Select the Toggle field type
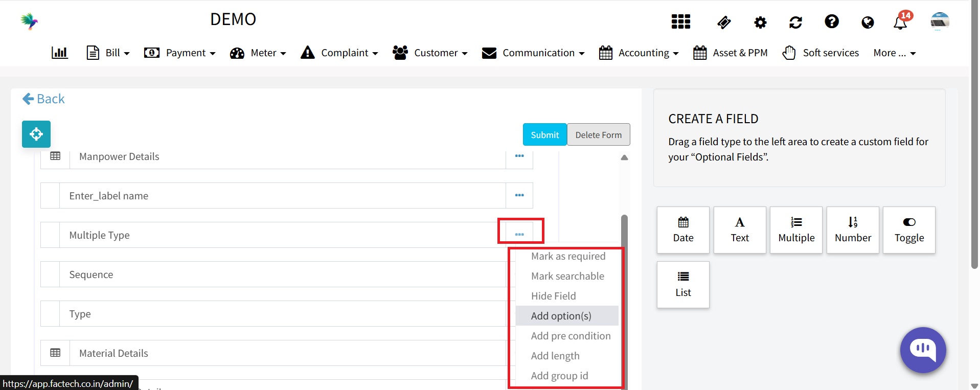Viewport: 980px width, 390px height. (909, 230)
